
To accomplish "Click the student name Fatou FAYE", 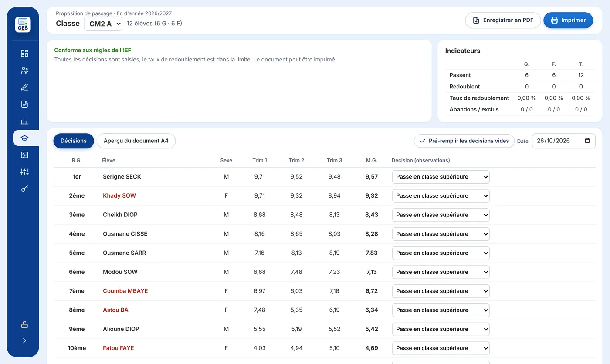I will (x=119, y=348).
